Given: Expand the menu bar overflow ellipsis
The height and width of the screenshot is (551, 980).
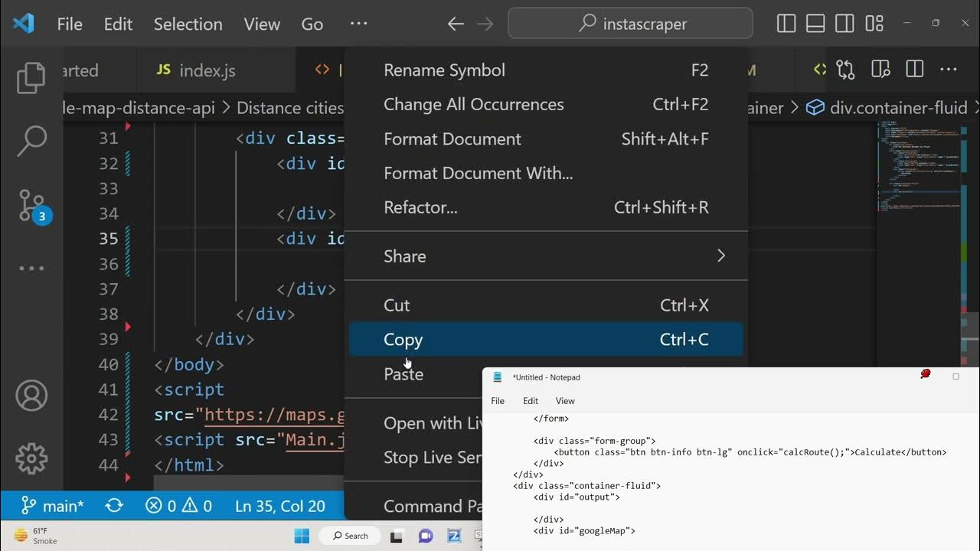Looking at the screenshot, I should [x=358, y=24].
